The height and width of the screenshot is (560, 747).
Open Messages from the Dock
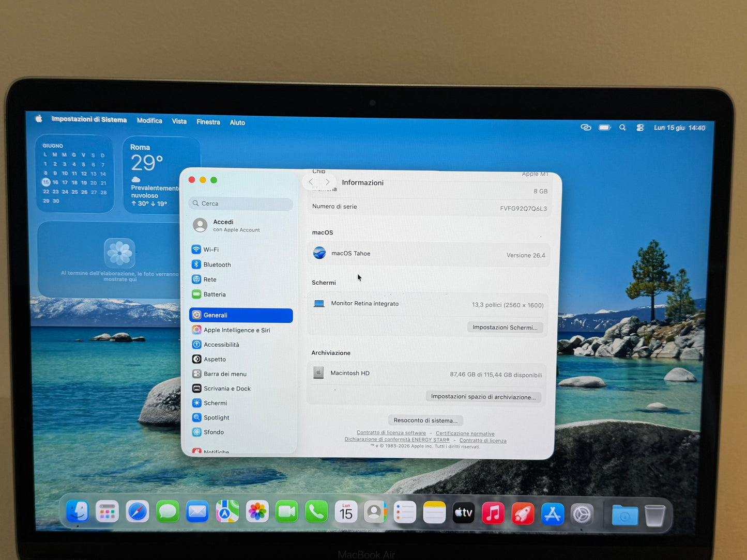167,512
